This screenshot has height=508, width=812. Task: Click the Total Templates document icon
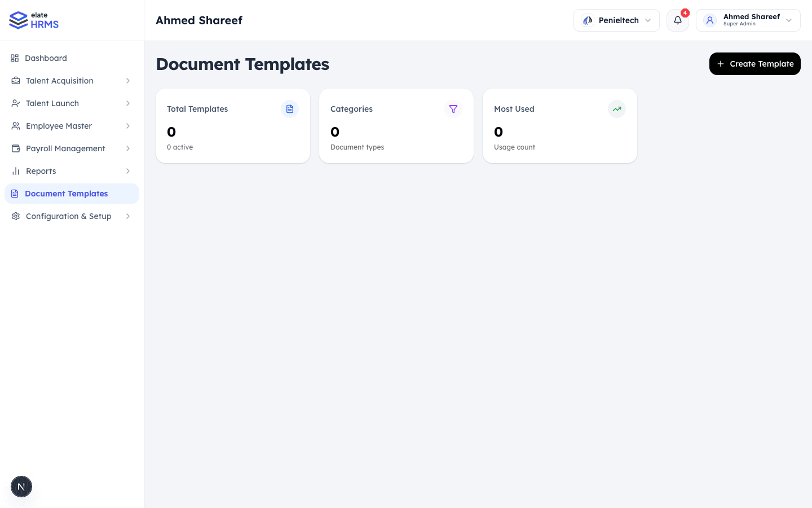[290, 109]
